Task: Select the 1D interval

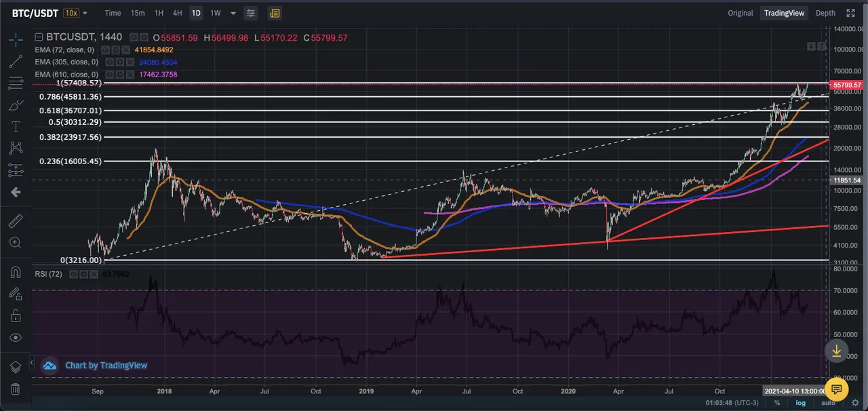Action: pyautogui.click(x=196, y=13)
